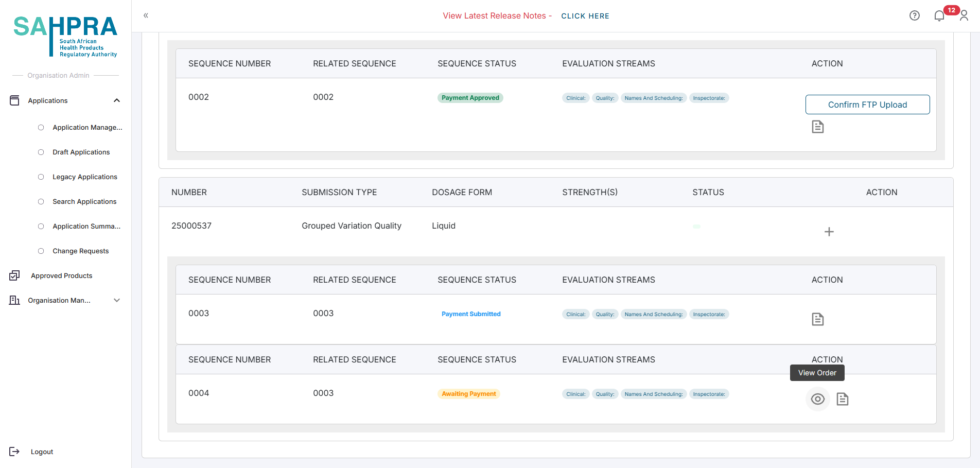Select the Draft Applications radio item
Viewport: 980px width, 468px height.
[x=41, y=152]
